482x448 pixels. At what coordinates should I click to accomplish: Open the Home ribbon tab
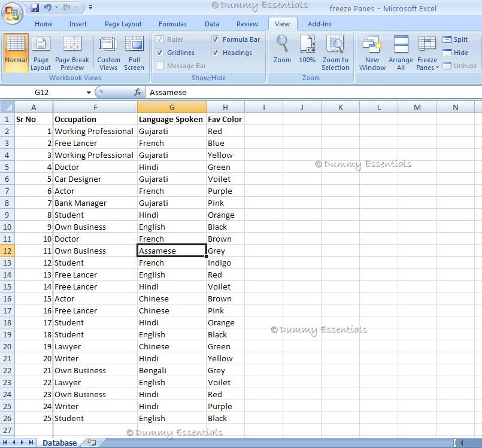pyautogui.click(x=44, y=24)
